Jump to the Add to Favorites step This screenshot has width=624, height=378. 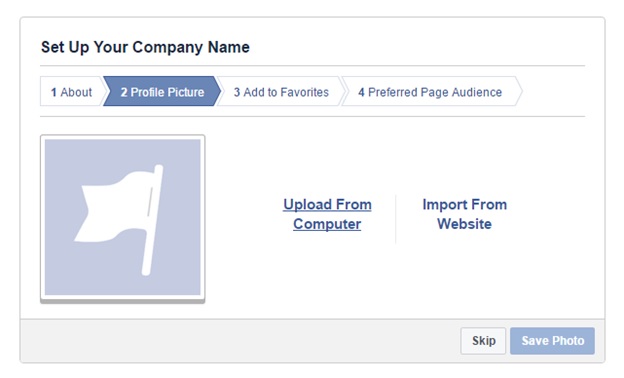pos(281,92)
